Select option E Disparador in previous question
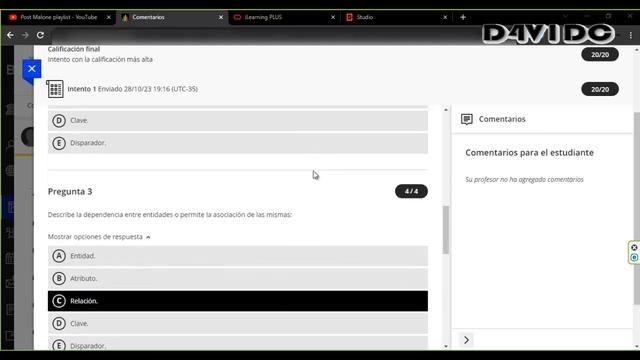Image resolution: width=640 pixels, height=360 pixels. pyautogui.click(x=238, y=143)
